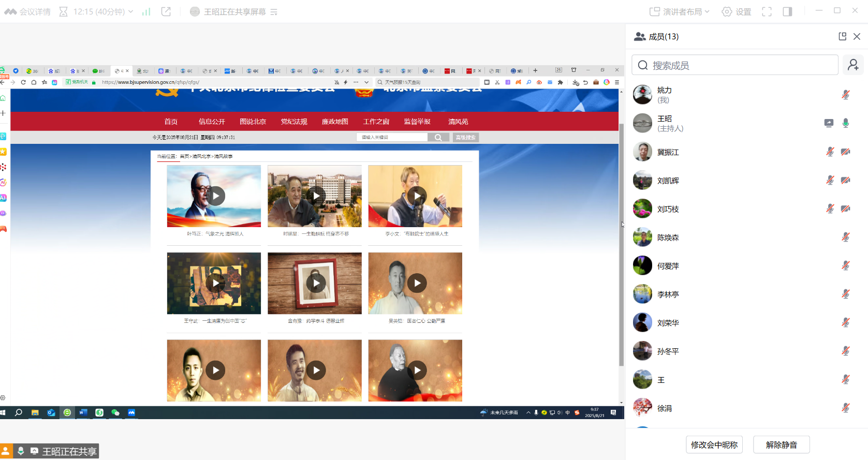The height and width of the screenshot is (460, 868).
Task: Click the 搜索成员 search field
Action: pyautogui.click(x=735, y=65)
